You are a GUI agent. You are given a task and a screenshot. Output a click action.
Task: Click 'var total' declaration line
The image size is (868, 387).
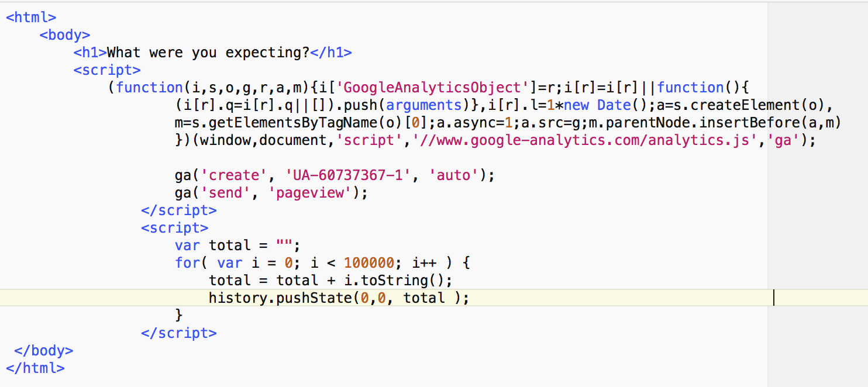(x=237, y=246)
